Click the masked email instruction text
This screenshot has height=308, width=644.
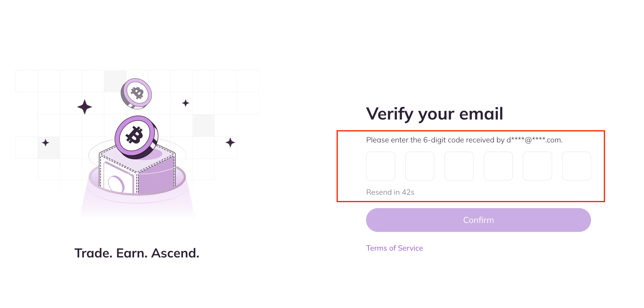(x=464, y=140)
